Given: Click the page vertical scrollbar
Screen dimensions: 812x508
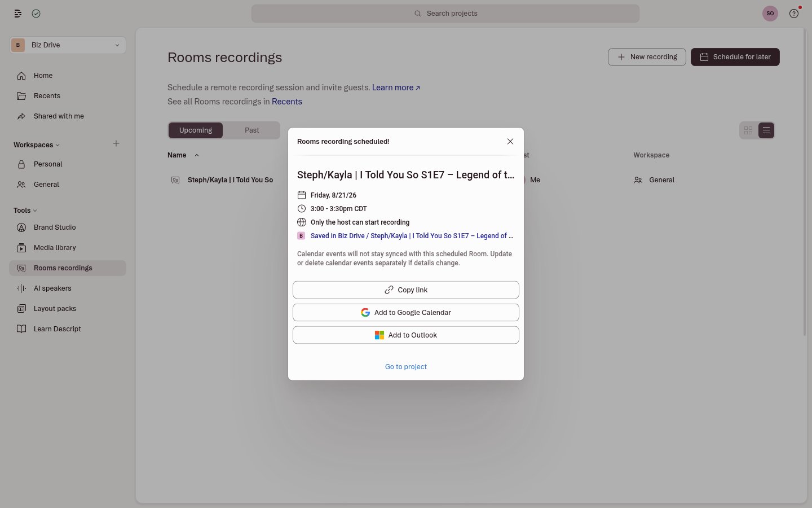Looking at the screenshot, I should (x=805, y=182).
